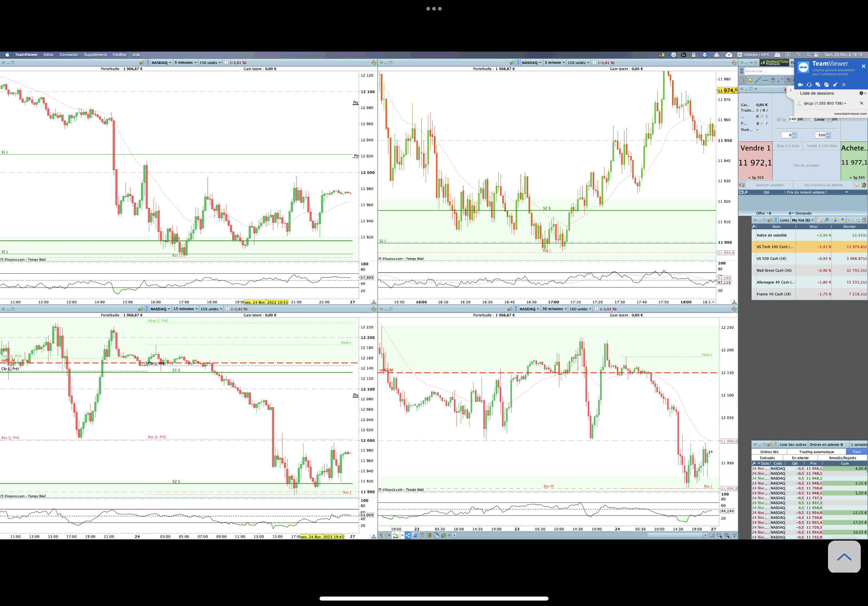Start TeamViewer video camera call
The height and width of the screenshot is (606, 868).
click(x=800, y=85)
